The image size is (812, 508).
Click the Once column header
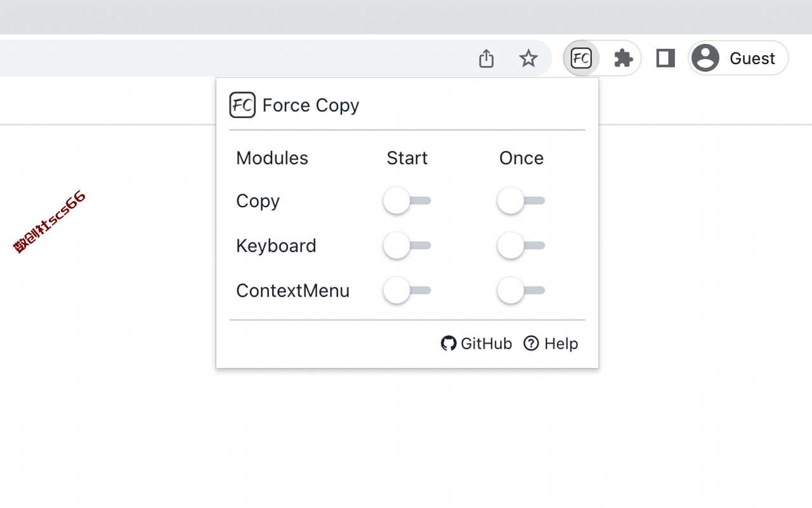521,158
